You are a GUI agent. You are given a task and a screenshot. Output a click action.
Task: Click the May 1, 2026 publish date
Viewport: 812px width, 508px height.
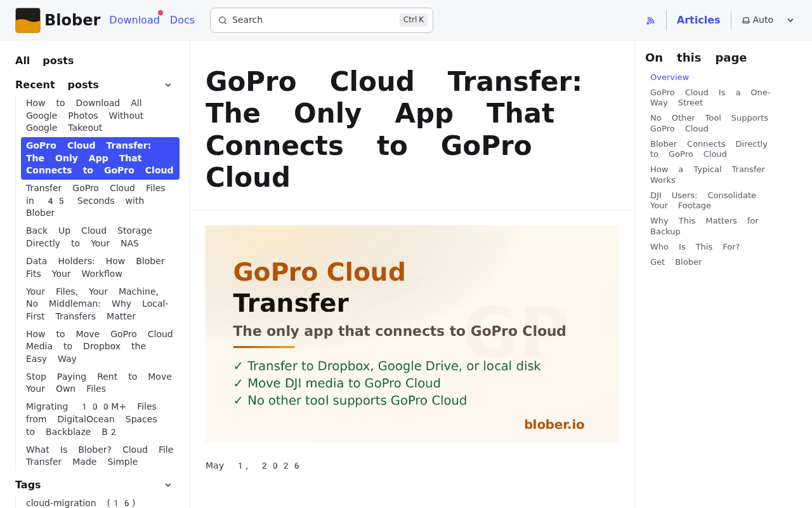tap(252, 466)
